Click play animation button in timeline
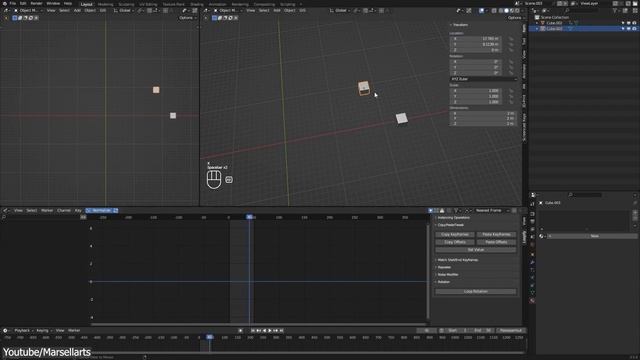The height and width of the screenshot is (360, 640). click(270, 331)
